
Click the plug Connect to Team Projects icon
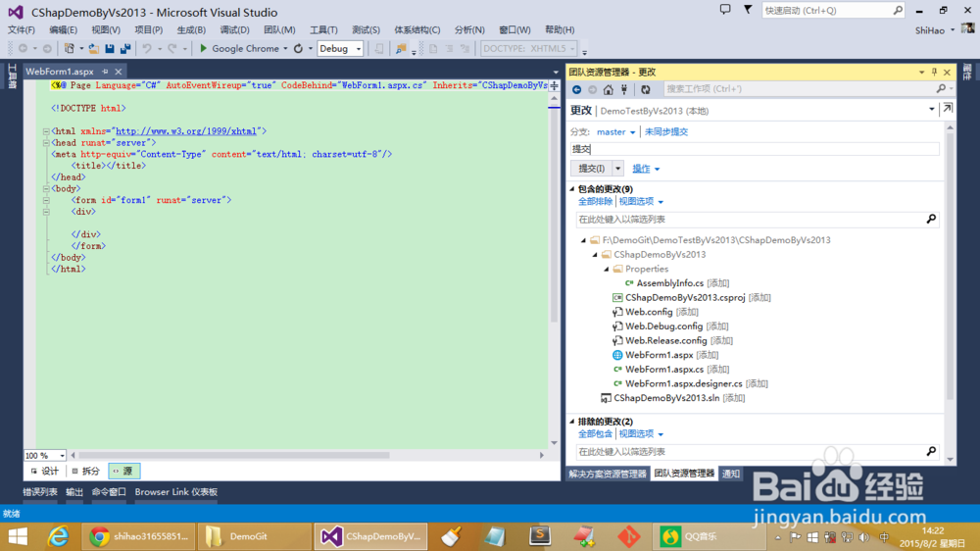pos(623,89)
